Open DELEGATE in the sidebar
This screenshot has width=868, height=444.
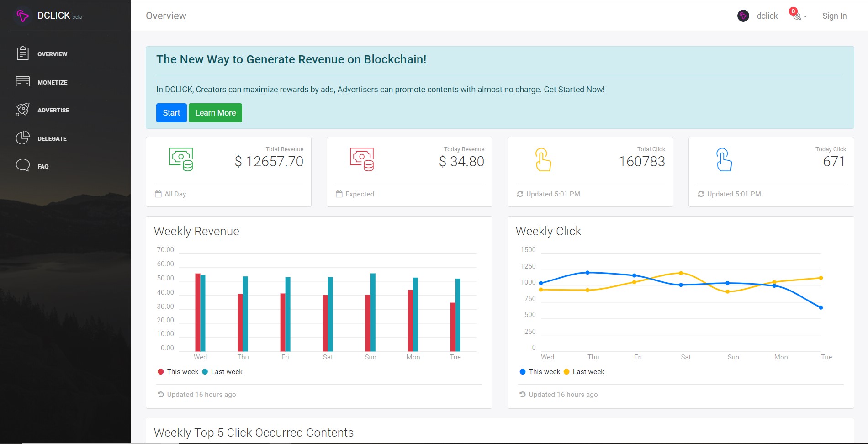(x=52, y=138)
